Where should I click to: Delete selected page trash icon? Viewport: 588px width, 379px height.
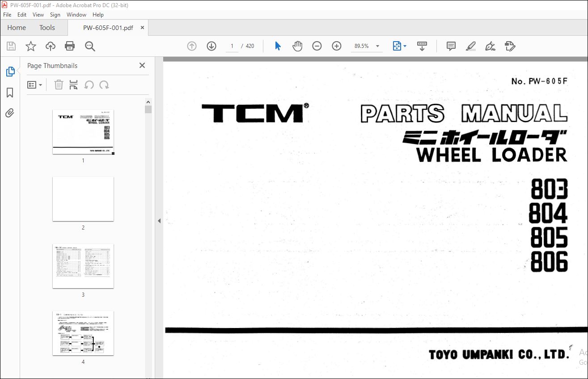point(59,85)
